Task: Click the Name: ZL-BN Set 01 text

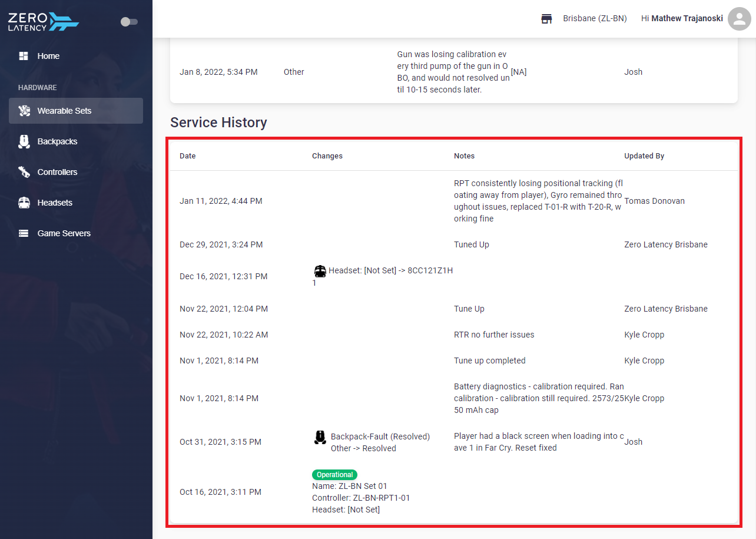Action: click(x=350, y=486)
